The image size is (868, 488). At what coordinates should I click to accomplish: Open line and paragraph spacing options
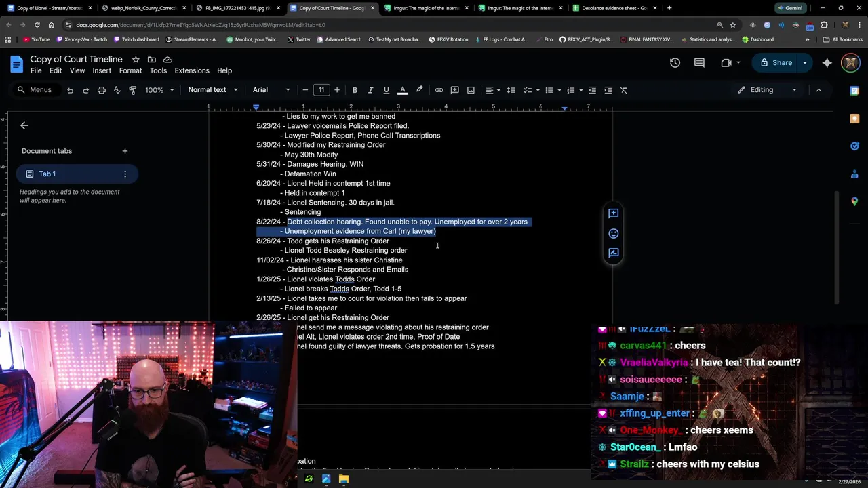coord(511,90)
